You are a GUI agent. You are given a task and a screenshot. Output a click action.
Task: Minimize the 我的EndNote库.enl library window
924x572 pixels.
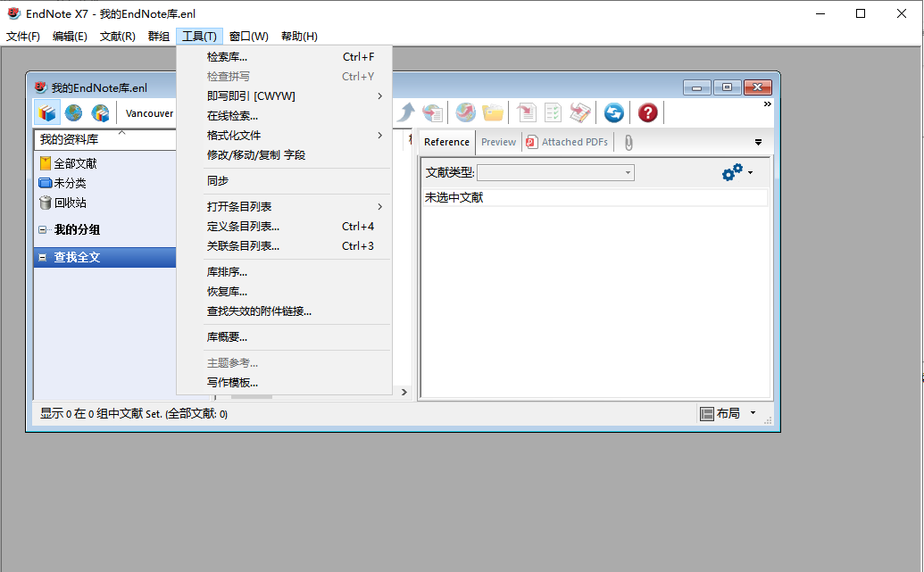(x=697, y=87)
